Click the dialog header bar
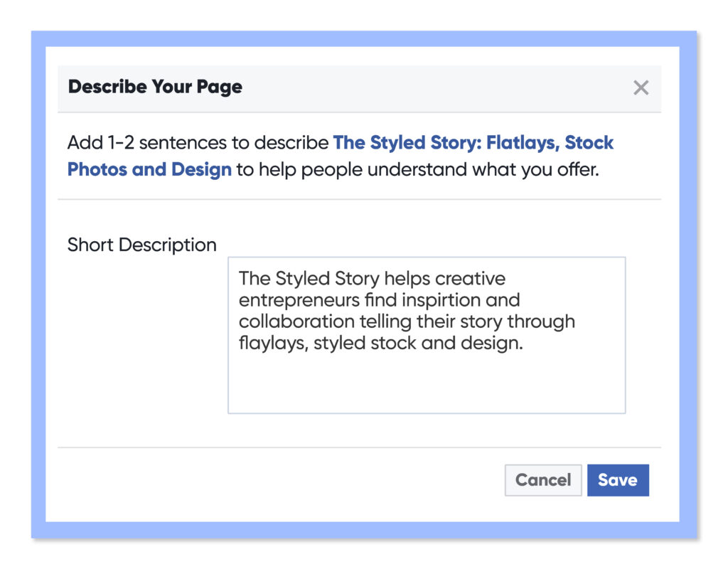This screenshot has width=728, height=569. (355, 87)
